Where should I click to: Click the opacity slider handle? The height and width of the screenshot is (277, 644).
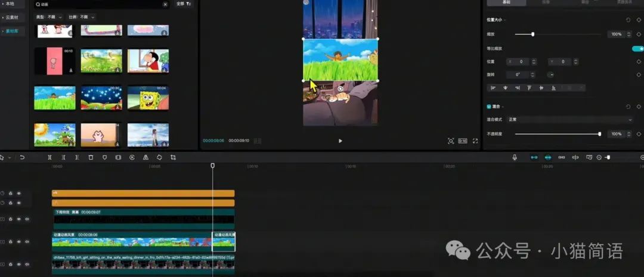(x=600, y=134)
